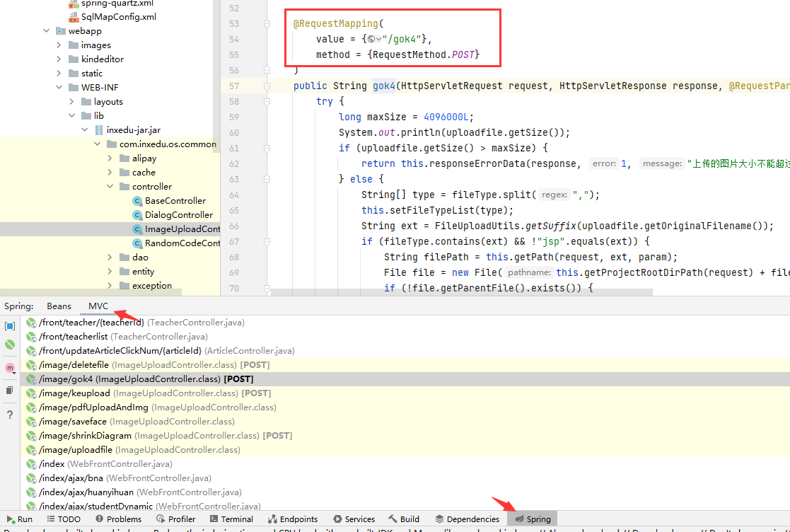Click the project tree horizontal scrollbar
790x532 pixels.
[91, 292]
